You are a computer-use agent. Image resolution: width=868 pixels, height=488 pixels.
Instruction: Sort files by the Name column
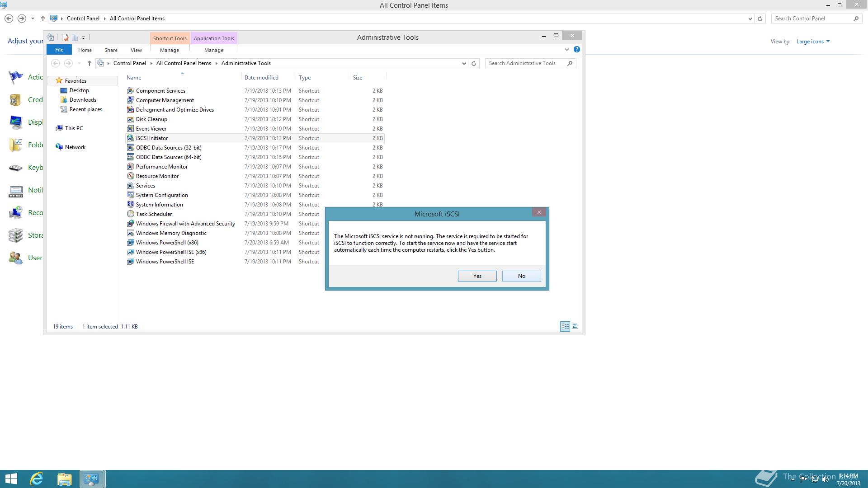[183, 78]
